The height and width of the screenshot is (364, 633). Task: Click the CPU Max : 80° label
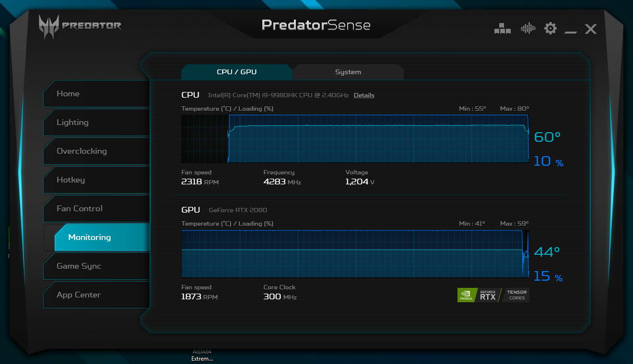click(x=515, y=109)
